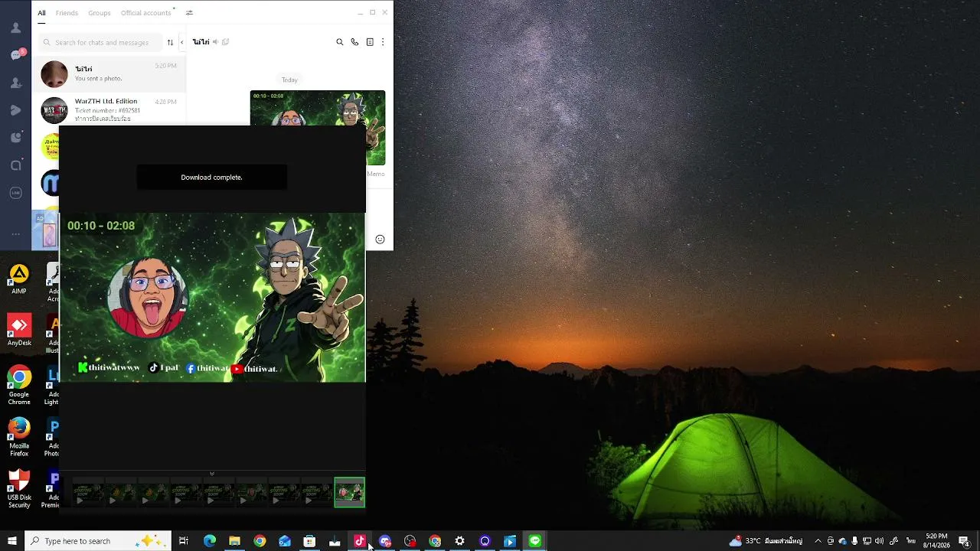Open the More (three dots) sidebar menu in LINE
The image size is (980, 551).
click(16, 234)
